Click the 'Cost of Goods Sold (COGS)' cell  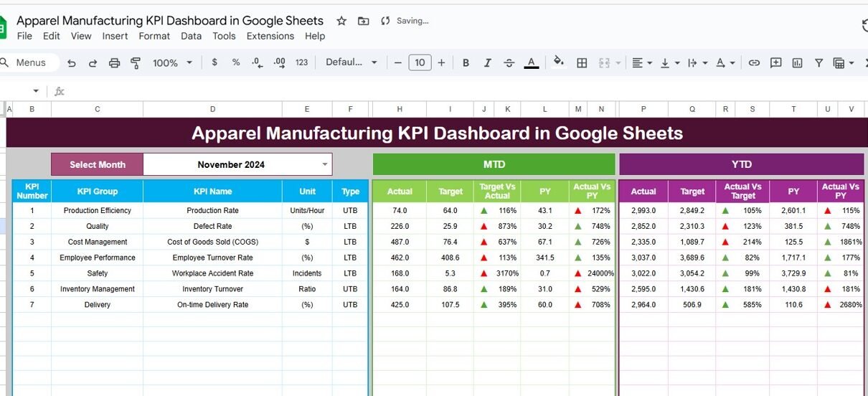point(212,242)
